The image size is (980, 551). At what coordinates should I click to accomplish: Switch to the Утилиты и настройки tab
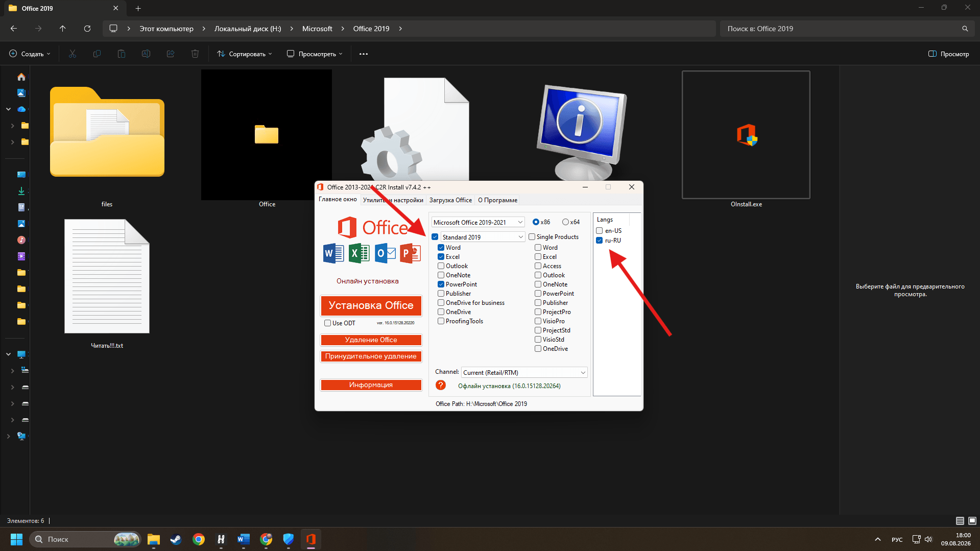393,200
